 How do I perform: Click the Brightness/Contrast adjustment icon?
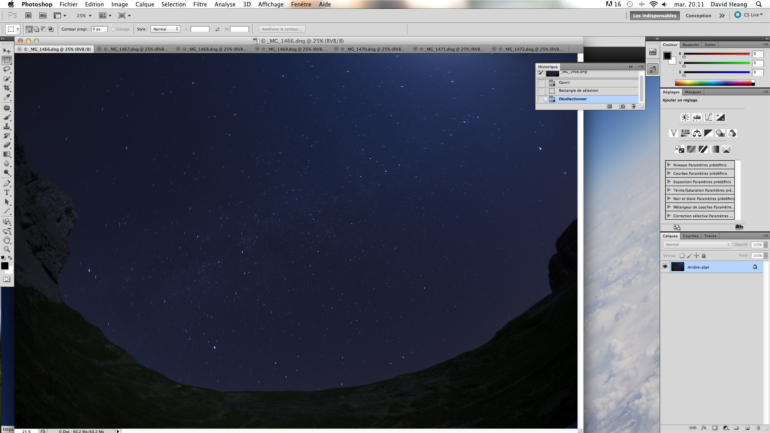(685, 118)
